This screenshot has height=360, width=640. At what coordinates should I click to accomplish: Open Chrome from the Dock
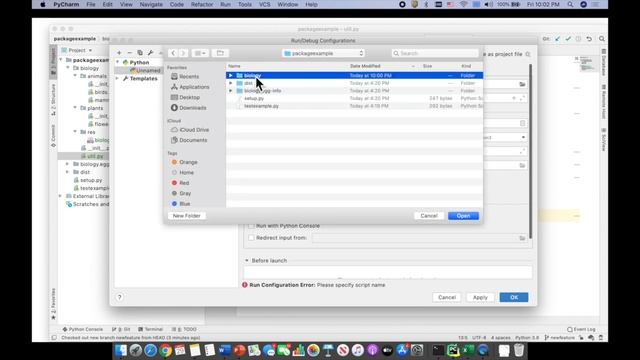tap(165, 350)
